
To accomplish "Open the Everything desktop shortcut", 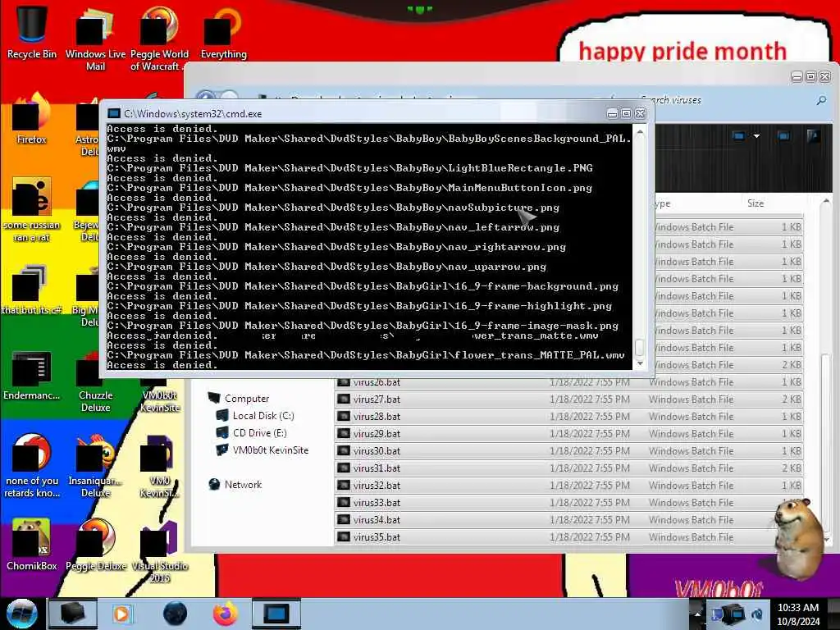I will click(223, 31).
